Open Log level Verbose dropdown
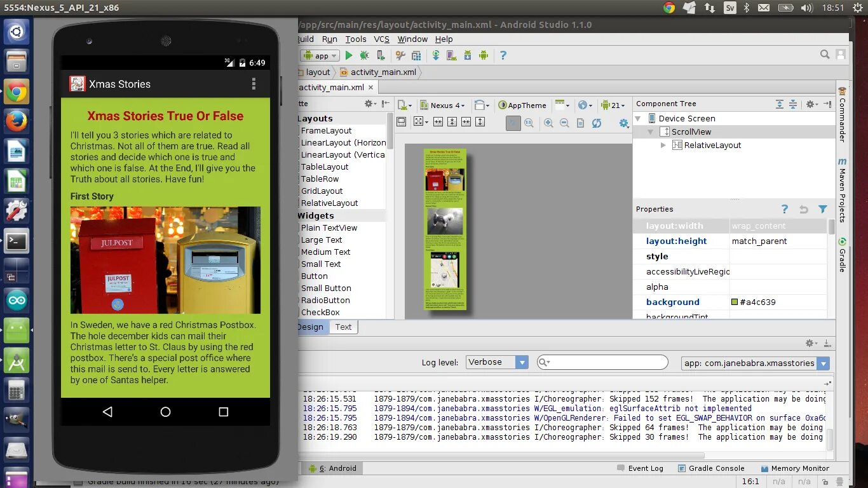The width and height of the screenshot is (868, 488). point(497,362)
